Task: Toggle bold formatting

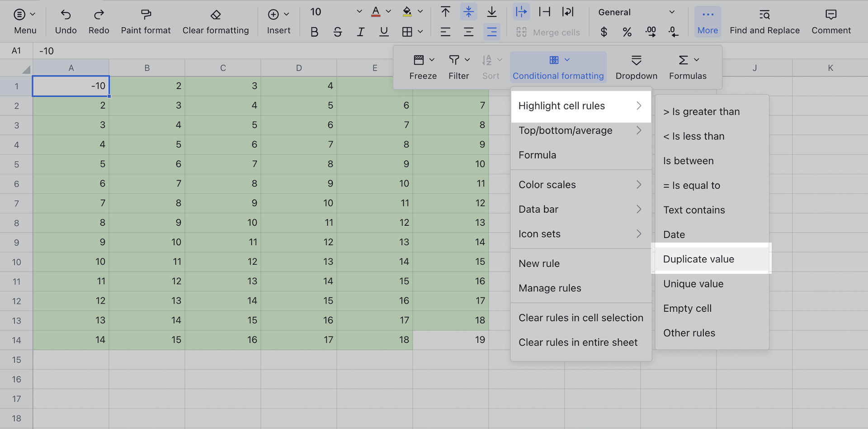Action: 314,32
